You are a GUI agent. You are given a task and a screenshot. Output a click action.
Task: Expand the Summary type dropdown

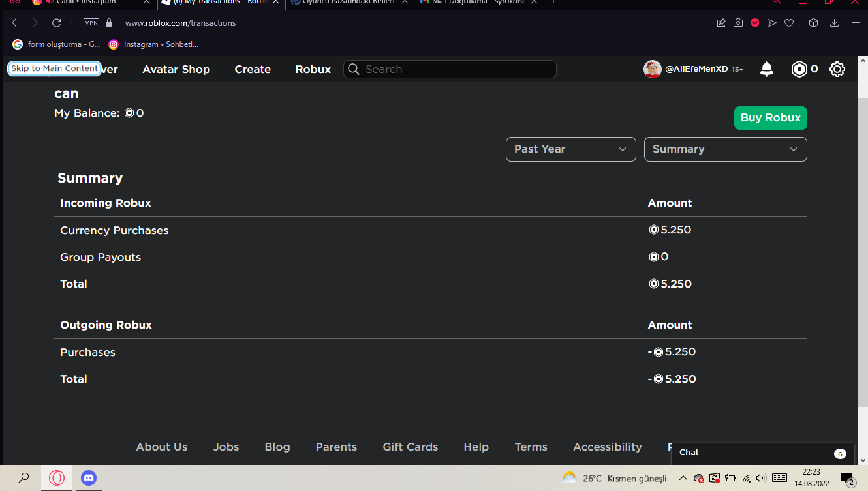pos(726,149)
